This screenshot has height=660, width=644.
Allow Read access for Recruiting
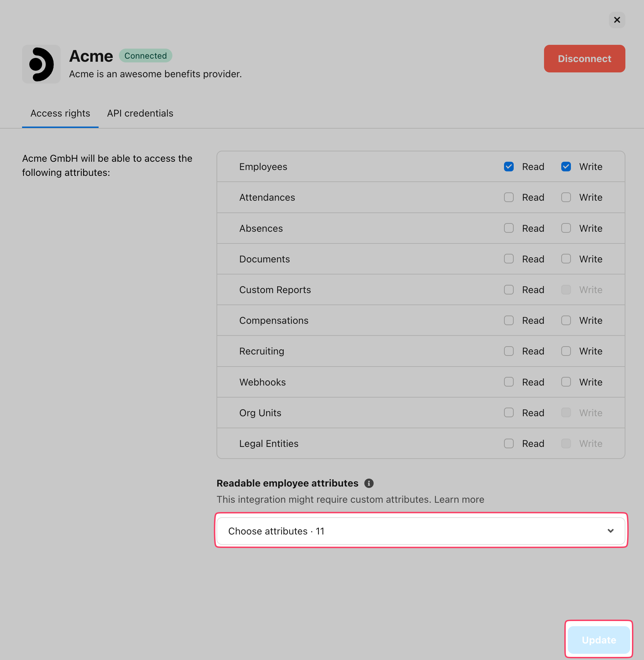pyautogui.click(x=509, y=351)
